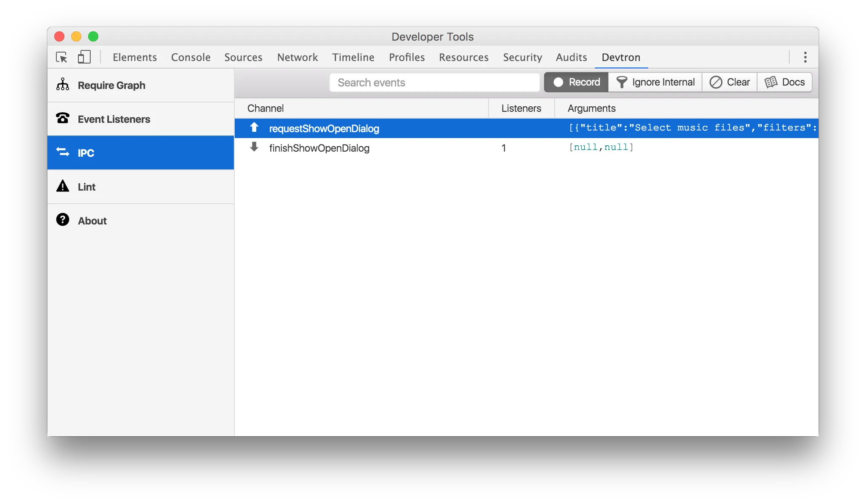Clear the recorded IPC events
Screen dimensions: 866x504
coord(730,82)
